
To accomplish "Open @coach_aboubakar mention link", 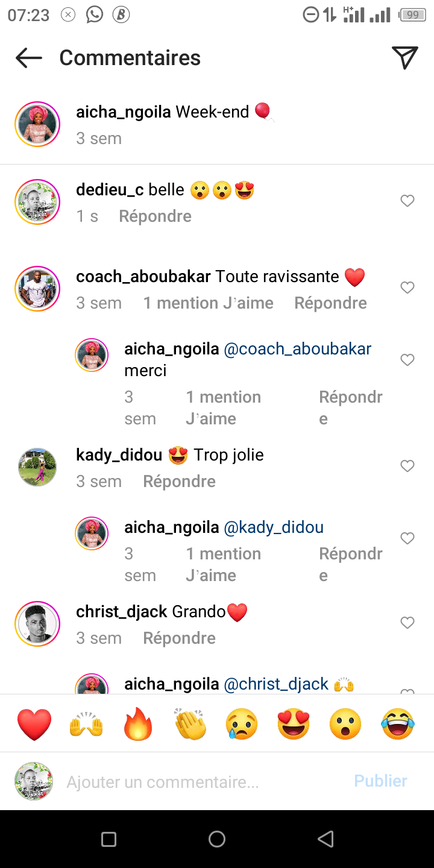I will pyautogui.click(x=298, y=349).
